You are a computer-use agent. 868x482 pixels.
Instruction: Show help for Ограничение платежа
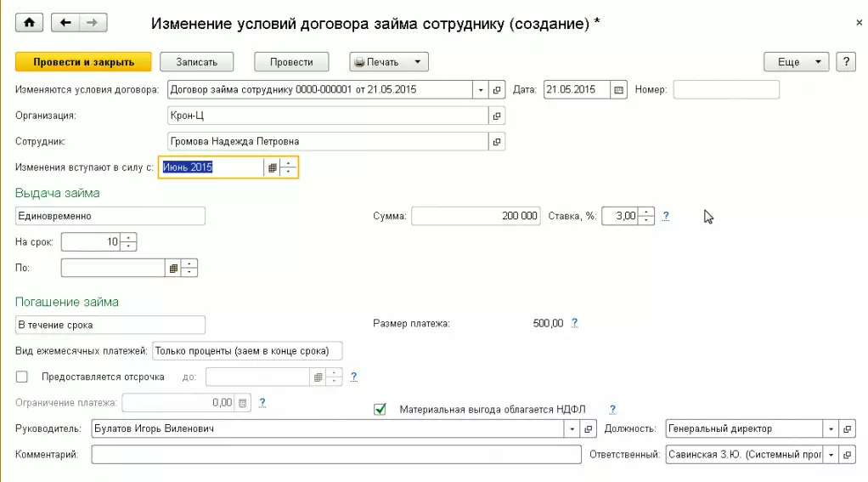click(x=262, y=403)
